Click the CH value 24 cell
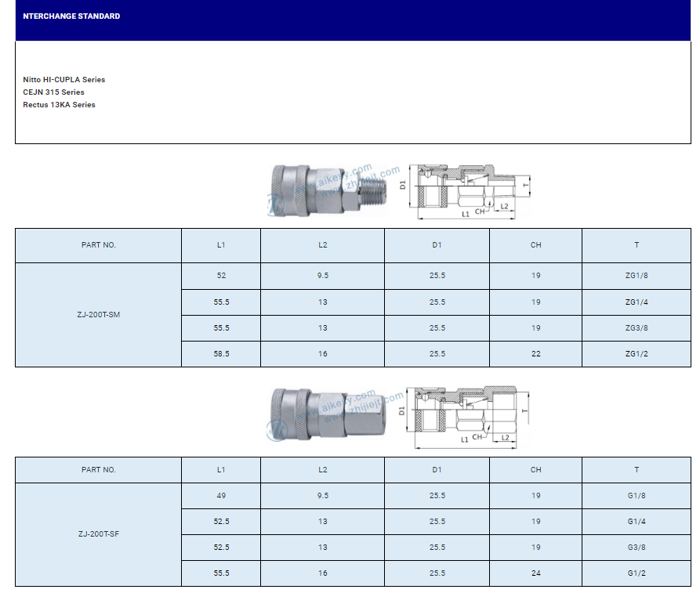Image resolution: width=700 pixels, height=593 pixels. [535, 573]
